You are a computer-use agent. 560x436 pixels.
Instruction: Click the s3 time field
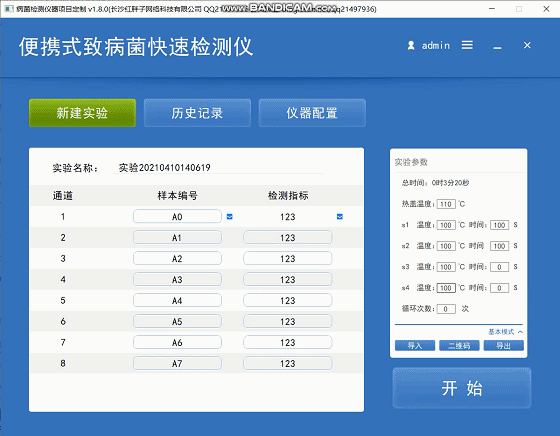(499, 267)
